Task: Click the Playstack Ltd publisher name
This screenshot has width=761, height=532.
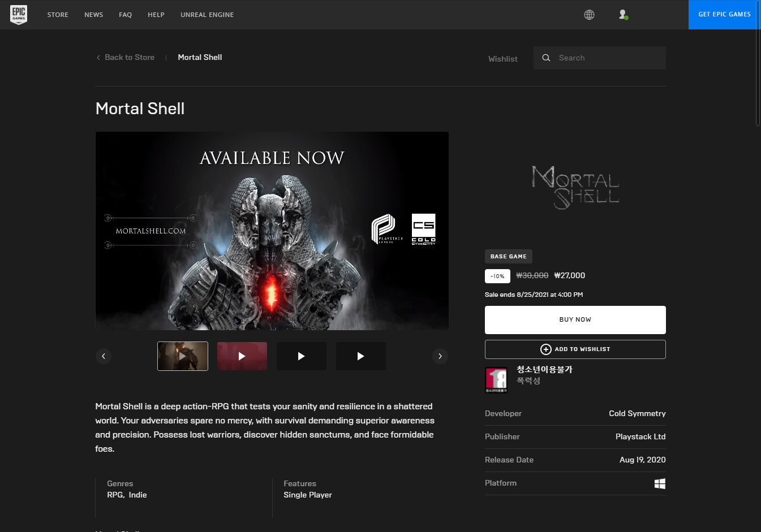Action: [x=640, y=436]
